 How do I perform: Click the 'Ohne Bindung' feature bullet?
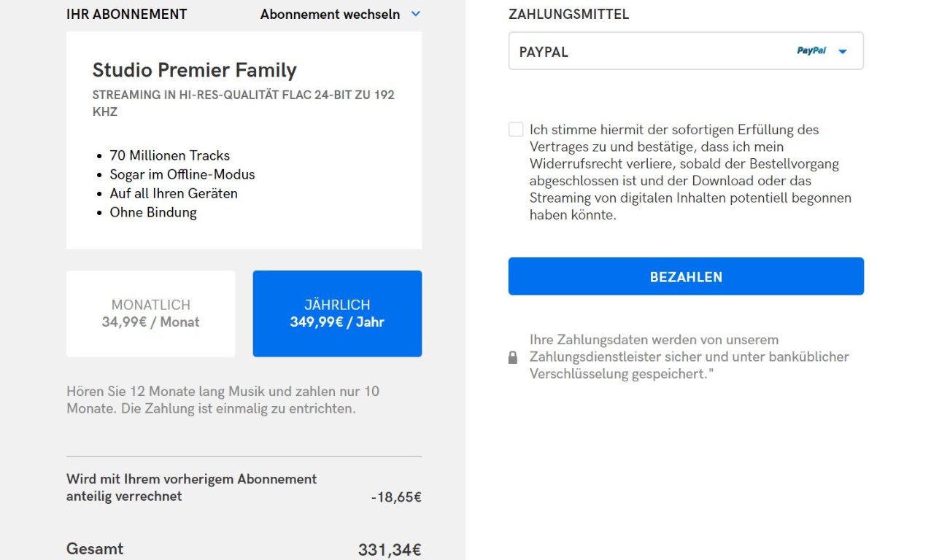(x=153, y=212)
